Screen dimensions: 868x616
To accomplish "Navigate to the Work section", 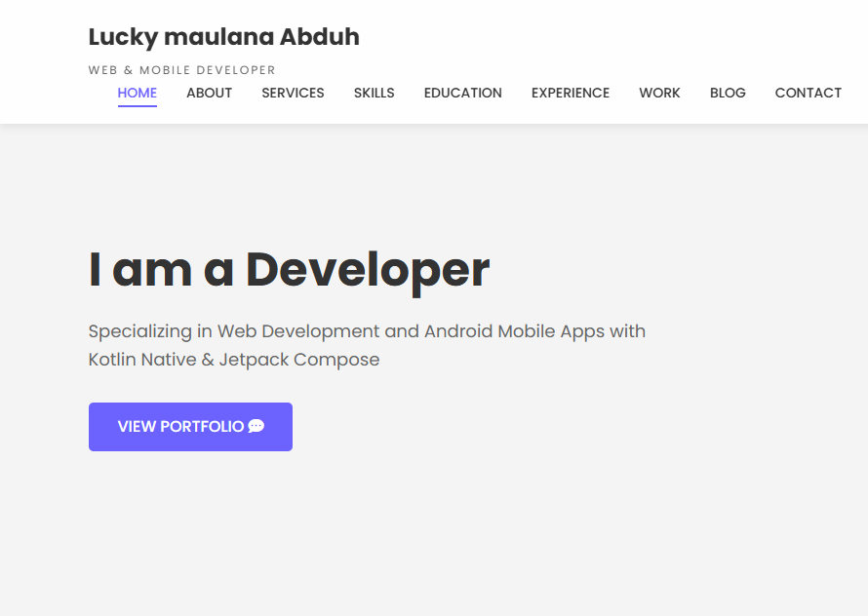I will pos(659,93).
